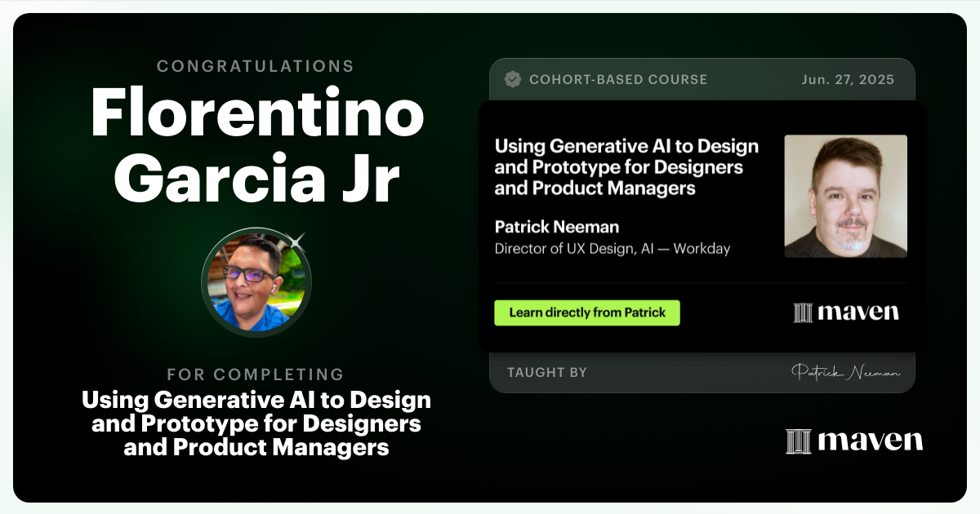Image resolution: width=980 pixels, height=514 pixels.
Task: Select Patrick Neeman's headshot photo
Action: [845, 196]
